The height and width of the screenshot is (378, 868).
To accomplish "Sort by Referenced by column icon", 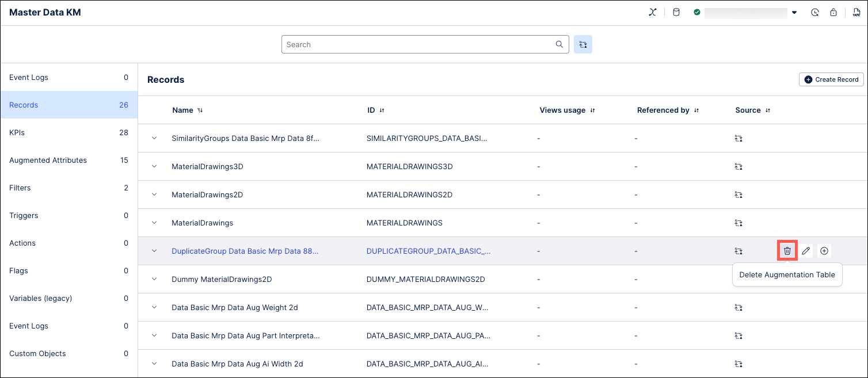I will coord(696,110).
